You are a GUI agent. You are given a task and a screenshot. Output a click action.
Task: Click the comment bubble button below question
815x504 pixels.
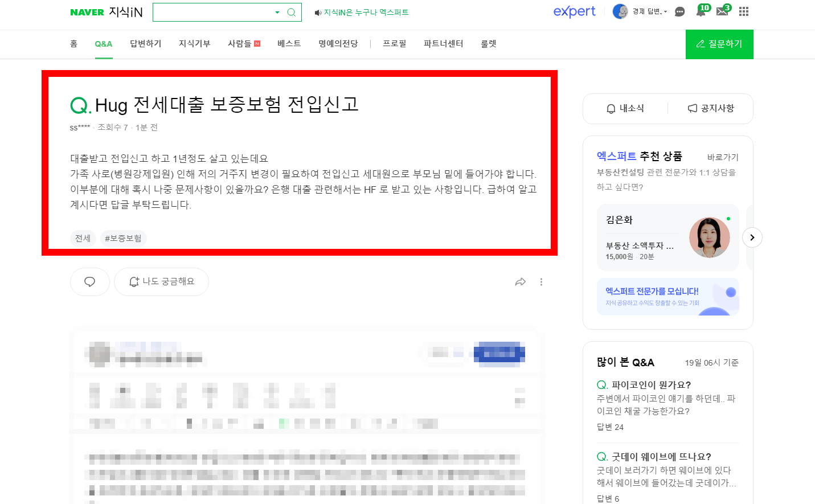pos(90,281)
